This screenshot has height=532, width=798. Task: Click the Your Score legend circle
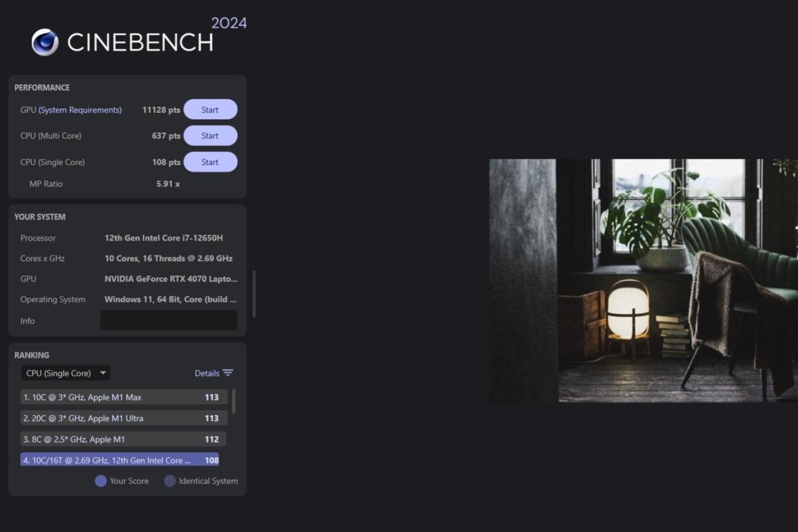pyautogui.click(x=101, y=481)
